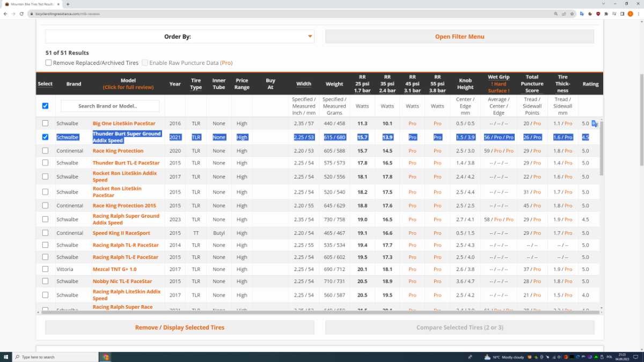Open the weather widget showing Mostly cloudy

[504, 357]
